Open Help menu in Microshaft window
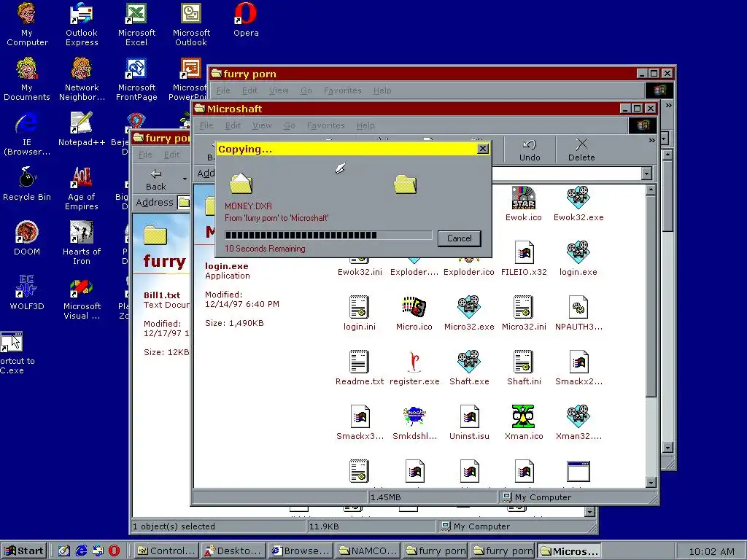Image resolution: width=747 pixels, height=560 pixels. (365, 125)
